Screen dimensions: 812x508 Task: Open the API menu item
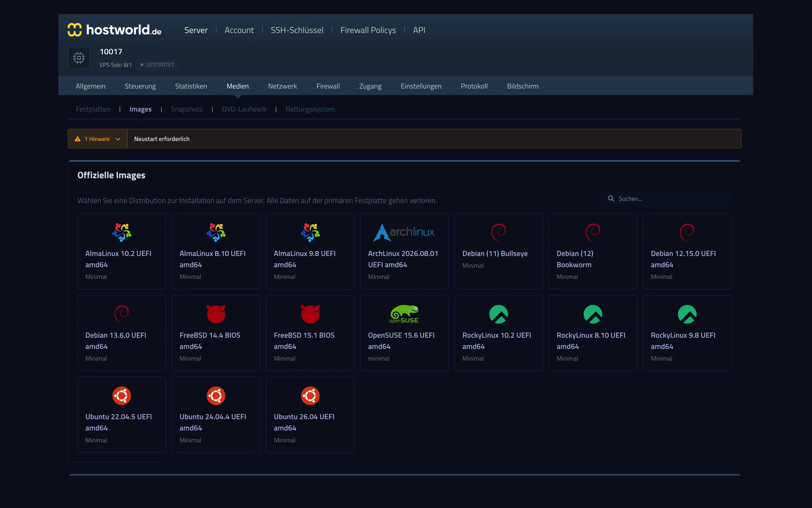[419, 30]
